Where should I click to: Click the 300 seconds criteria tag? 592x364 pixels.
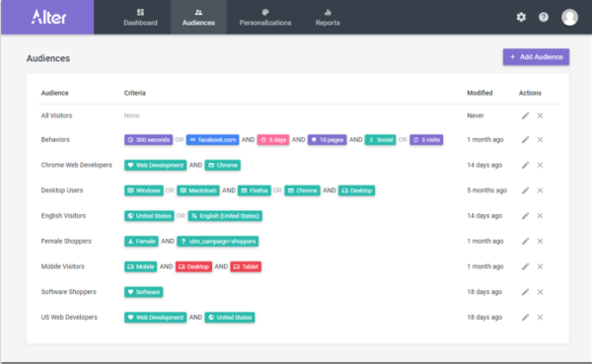click(148, 140)
